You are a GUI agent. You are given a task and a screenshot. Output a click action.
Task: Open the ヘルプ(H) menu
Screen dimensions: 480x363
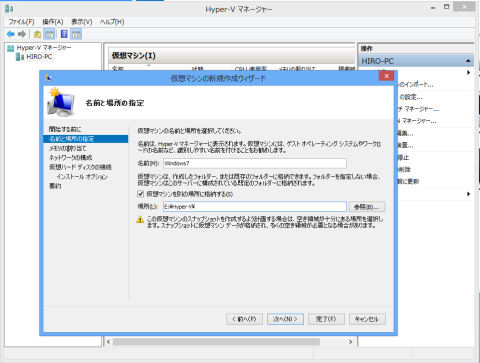(112, 22)
